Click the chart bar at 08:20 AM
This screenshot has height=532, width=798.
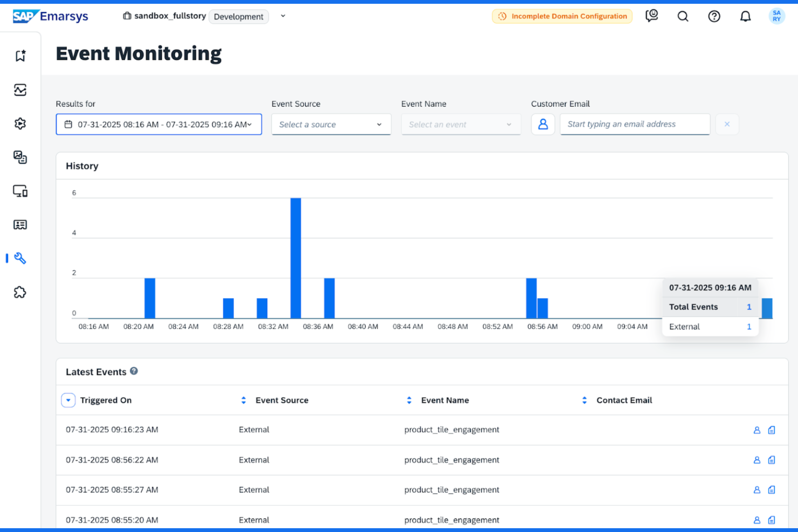point(150,298)
